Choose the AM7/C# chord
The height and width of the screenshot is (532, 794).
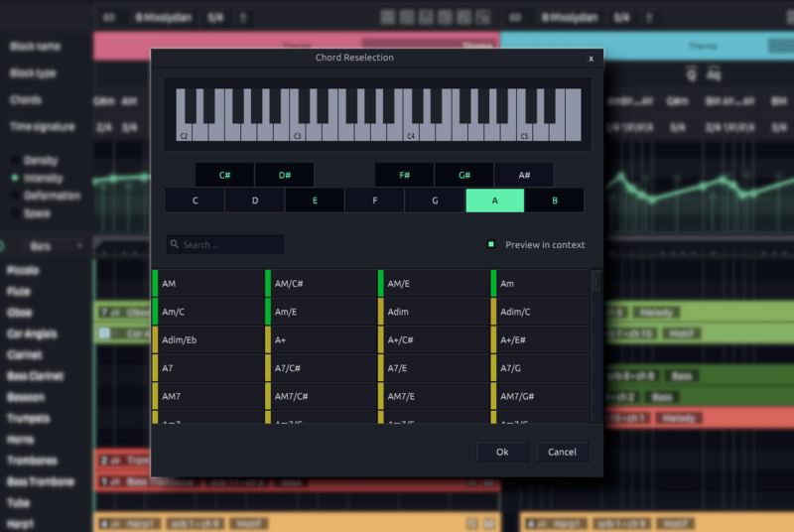click(321, 396)
